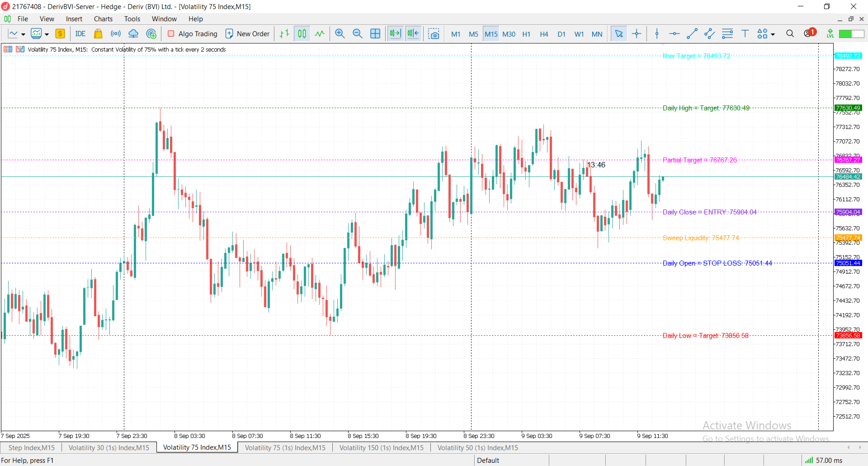Open the chart type line dropdown icon

pos(13,34)
